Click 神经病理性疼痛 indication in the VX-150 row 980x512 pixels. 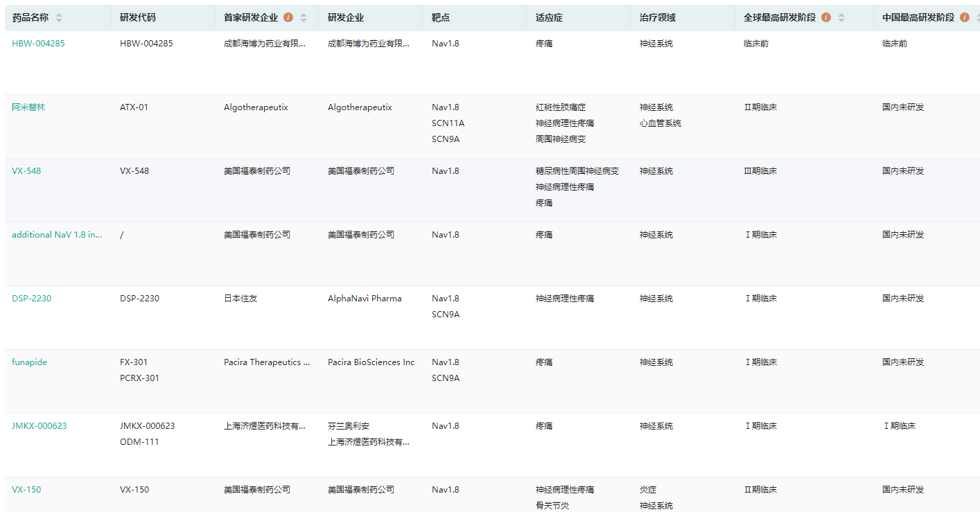click(x=565, y=490)
